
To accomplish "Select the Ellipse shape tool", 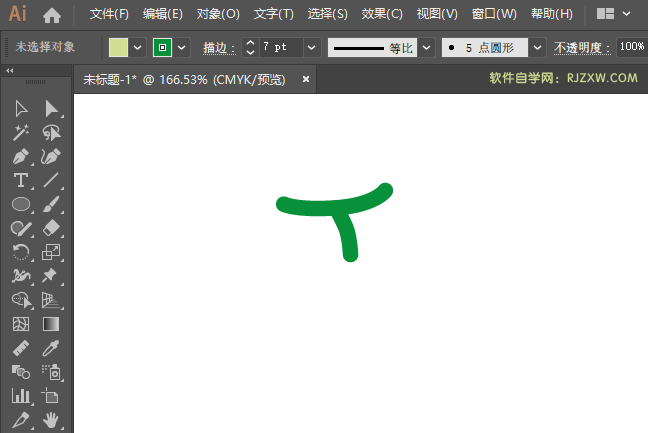I will coord(21,204).
